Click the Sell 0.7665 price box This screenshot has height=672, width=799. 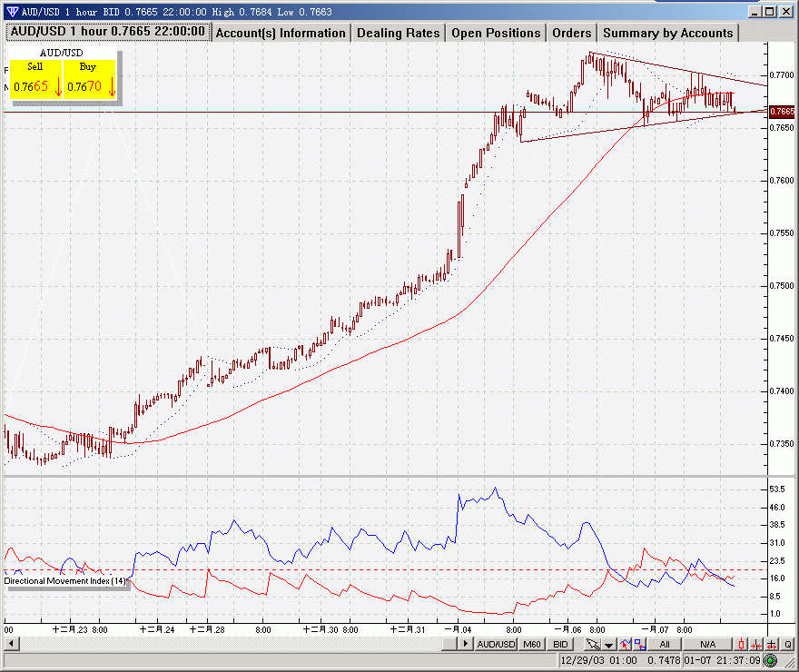(x=35, y=79)
